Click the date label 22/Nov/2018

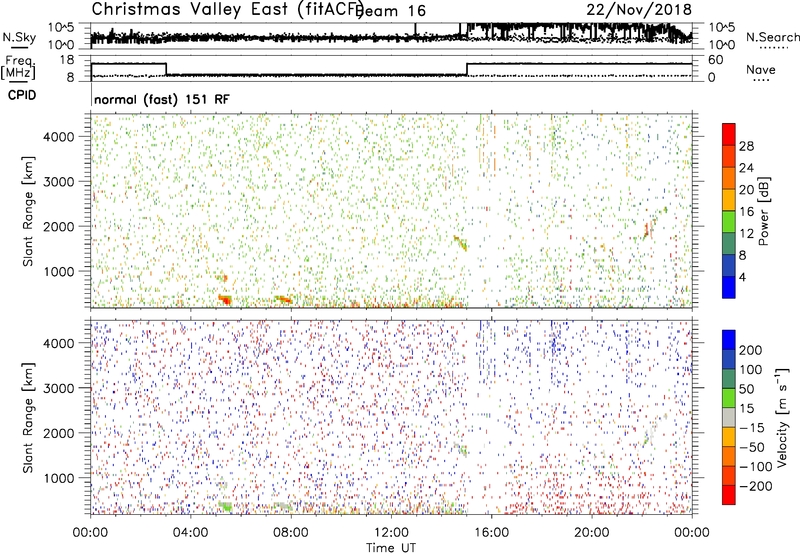(x=639, y=9)
